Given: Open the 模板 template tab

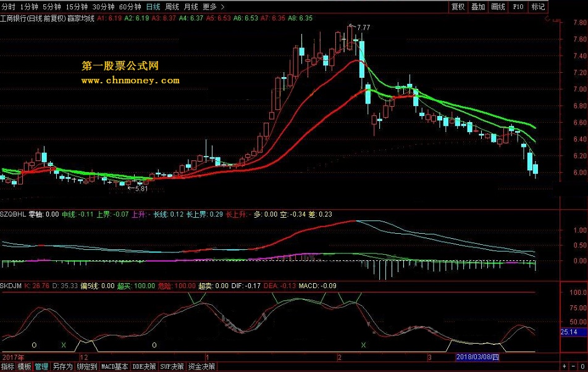Looking at the screenshot, I should click(x=25, y=366).
